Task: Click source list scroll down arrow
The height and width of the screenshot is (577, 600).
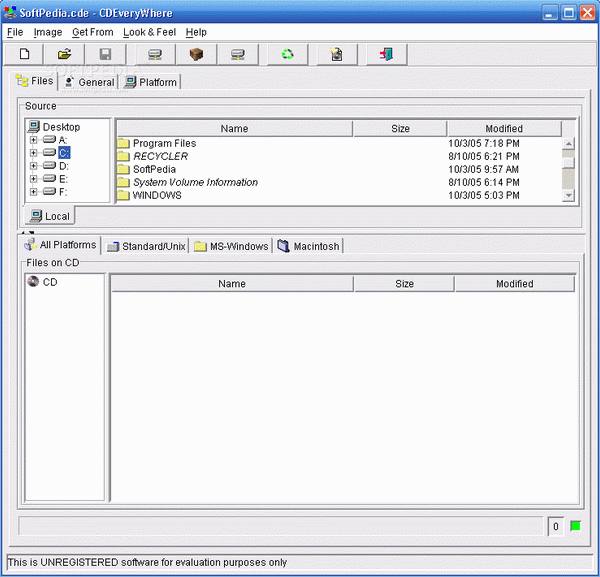Action: tap(569, 195)
